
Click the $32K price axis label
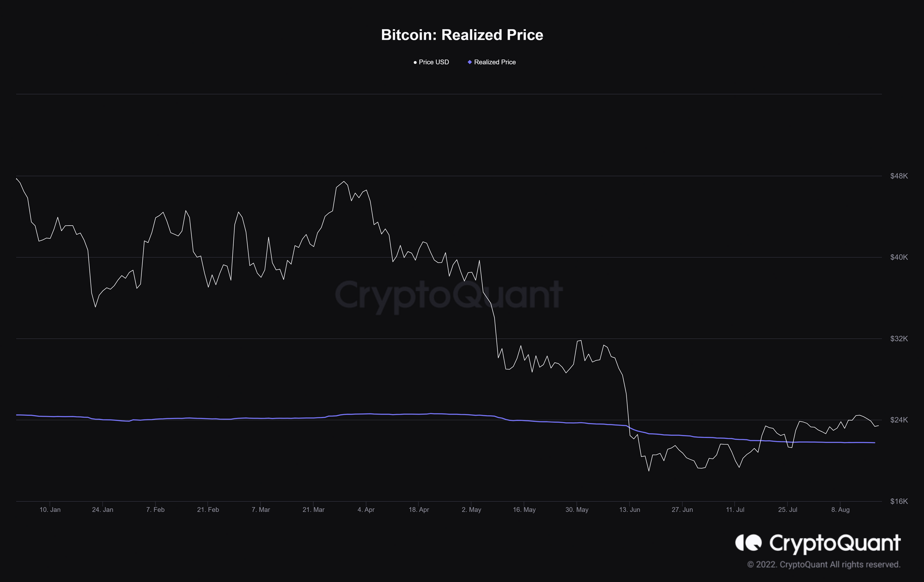899,339
